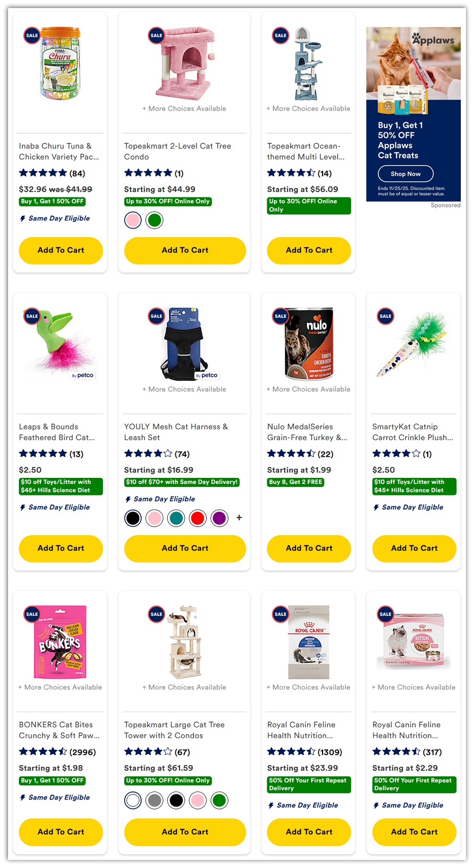
Task: Click the SALE badge on Inaba Churu
Action: click(32, 35)
